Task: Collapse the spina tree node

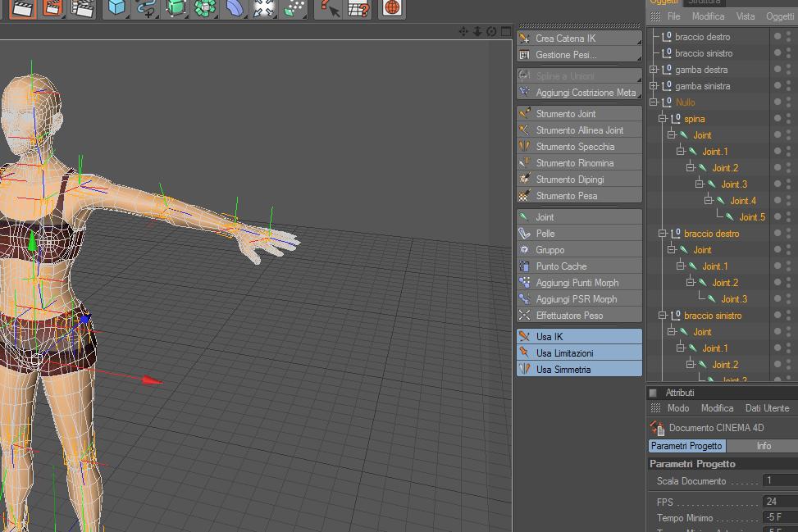Action: 662,119
